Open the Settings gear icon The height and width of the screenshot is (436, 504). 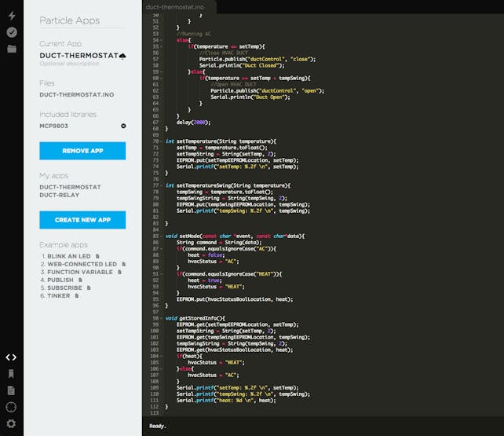pyautogui.click(x=11, y=423)
